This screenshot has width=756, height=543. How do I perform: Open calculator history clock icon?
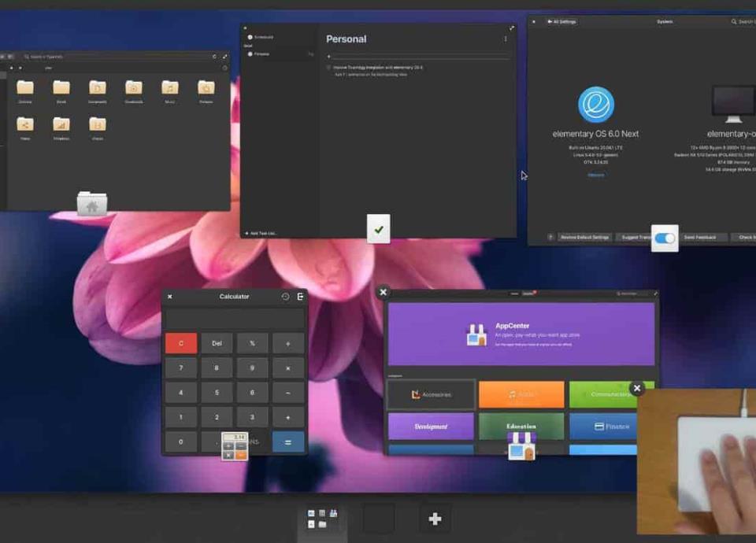point(285,297)
